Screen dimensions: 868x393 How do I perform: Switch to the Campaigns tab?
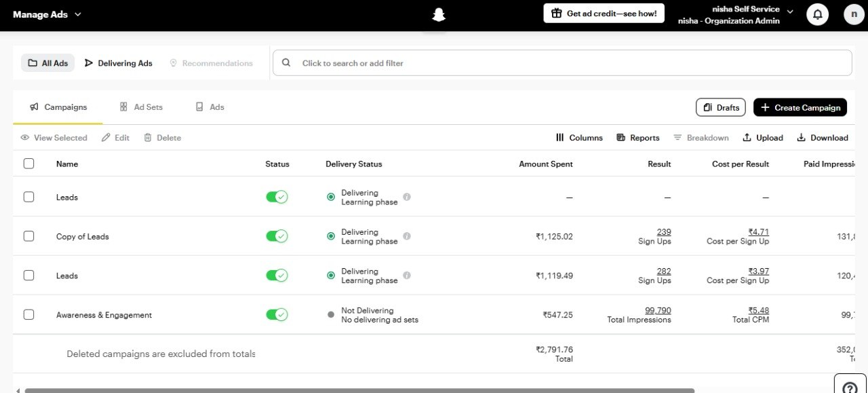point(58,107)
